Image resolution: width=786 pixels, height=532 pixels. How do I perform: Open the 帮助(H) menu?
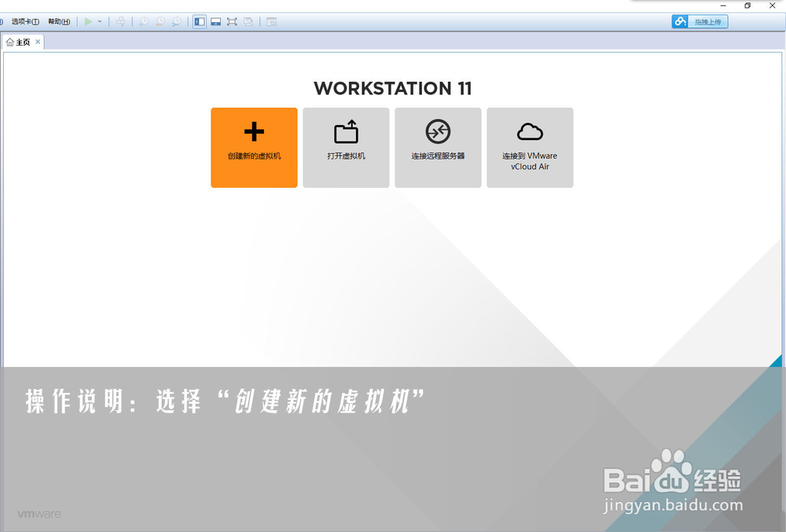59,21
